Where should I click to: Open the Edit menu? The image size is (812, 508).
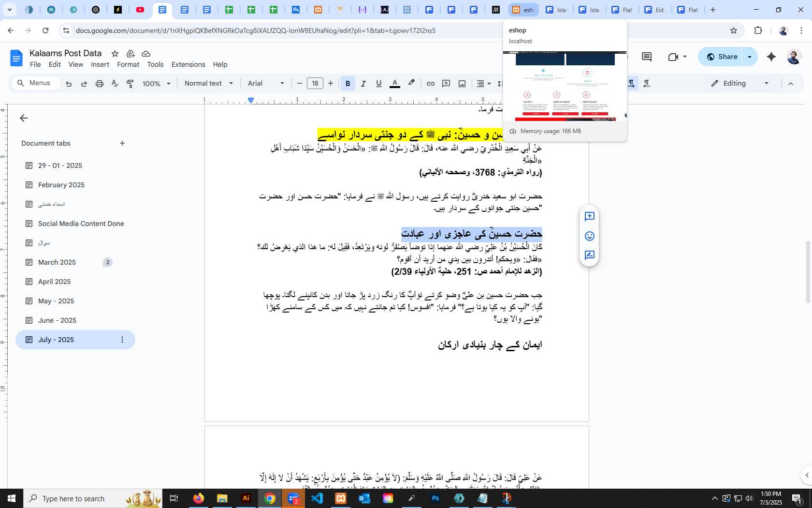[x=55, y=64]
